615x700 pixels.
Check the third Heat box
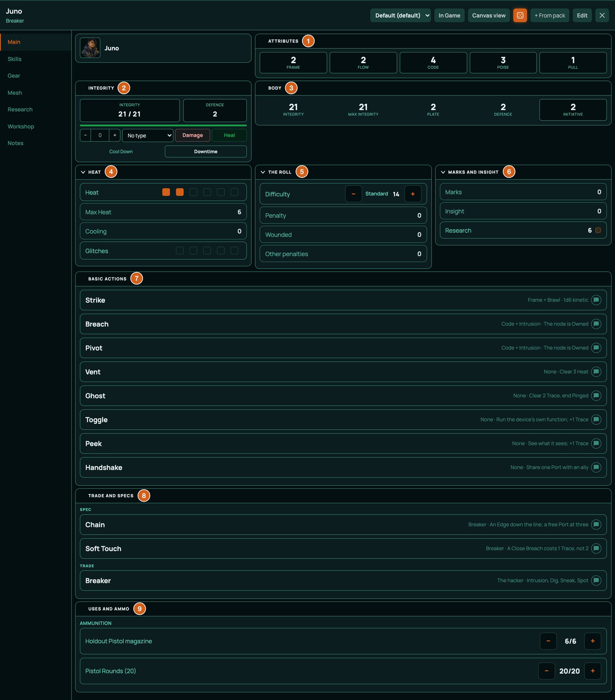pos(193,192)
